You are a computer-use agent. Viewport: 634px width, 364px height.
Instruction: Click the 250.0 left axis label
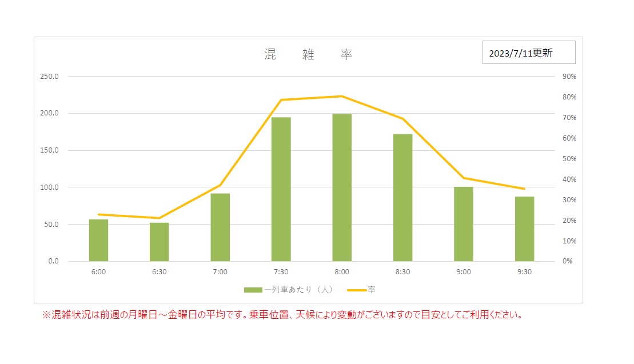50,77
